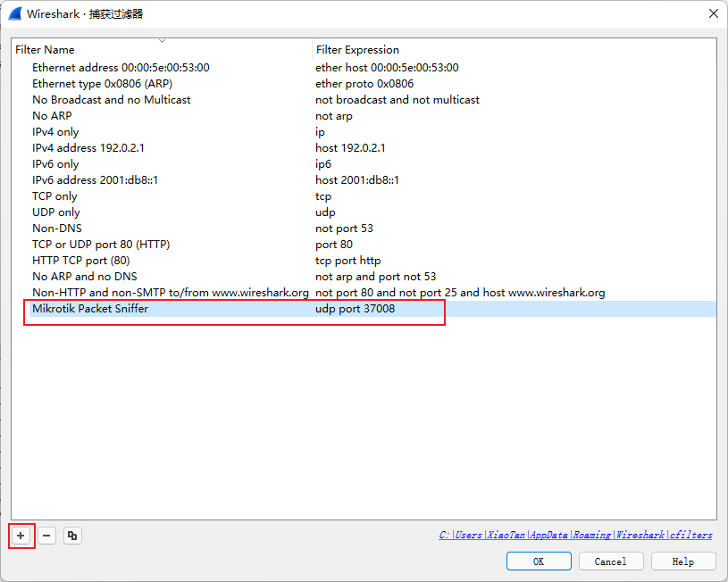Select IPv6 address 2001:db8::1 filter name
728x582 pixels.
click(x=96, y=180)
